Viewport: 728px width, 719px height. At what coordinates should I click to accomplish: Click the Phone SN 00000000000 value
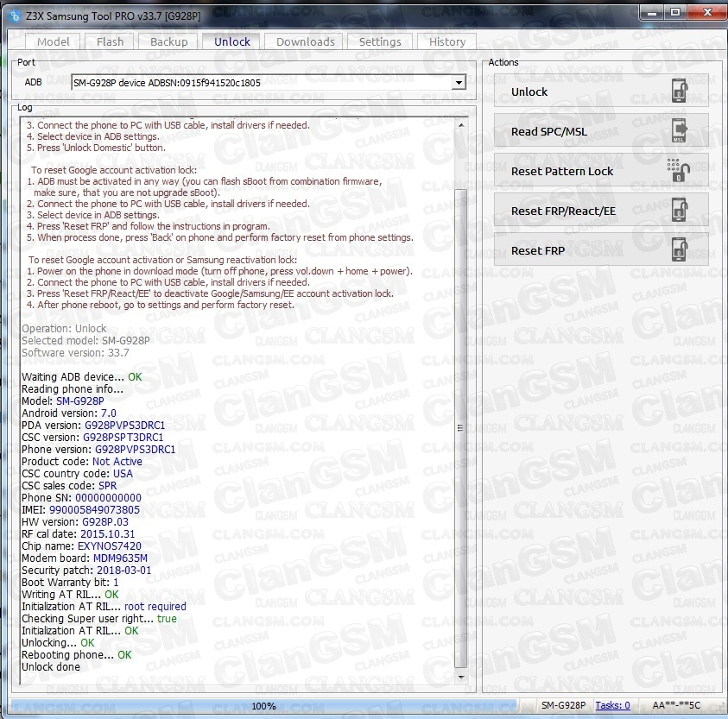click(108, 497)
